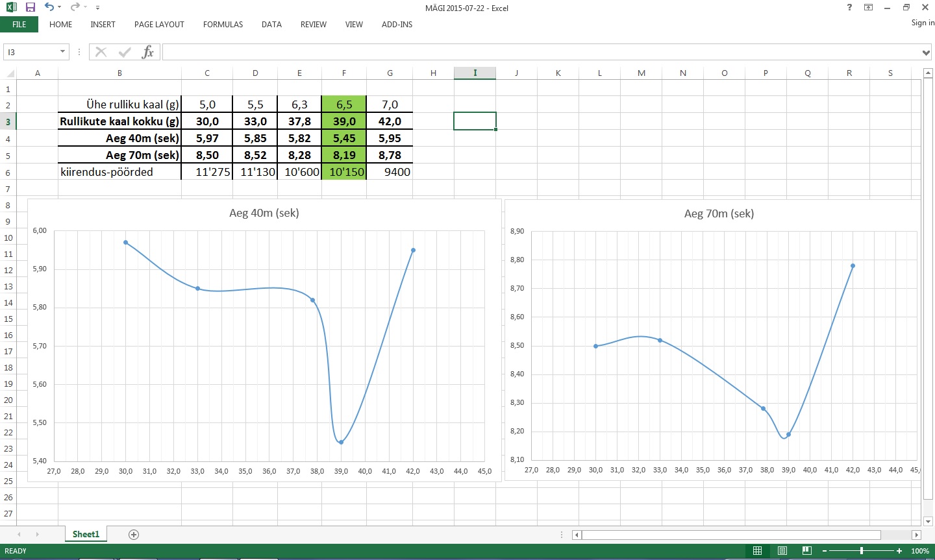Click the Undo arrow icon
Image resolution: width=935 pixels, height=560 pixels.
pyautogui.click(x=49, y=7)
